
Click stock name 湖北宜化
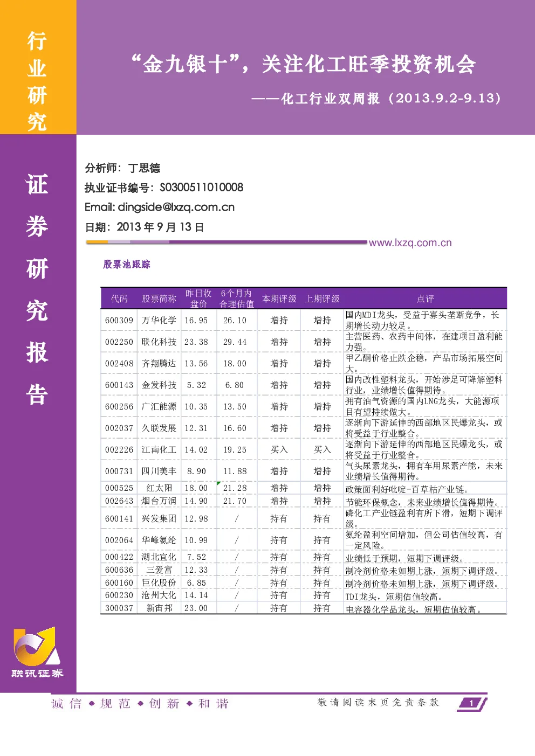159,557
